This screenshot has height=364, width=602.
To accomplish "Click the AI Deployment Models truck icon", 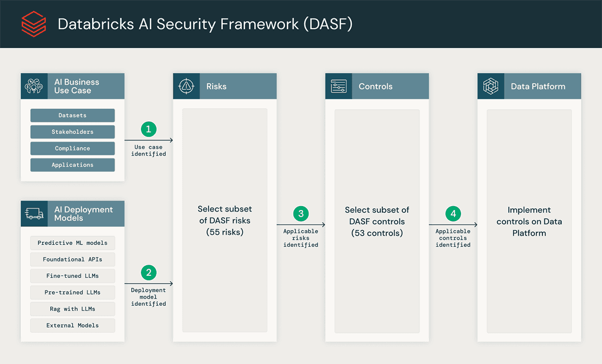I will point(34,213).
